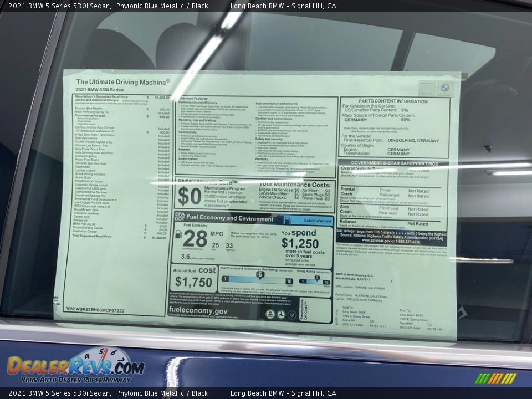Open the www.safercar.gov link

coord(375,242)
